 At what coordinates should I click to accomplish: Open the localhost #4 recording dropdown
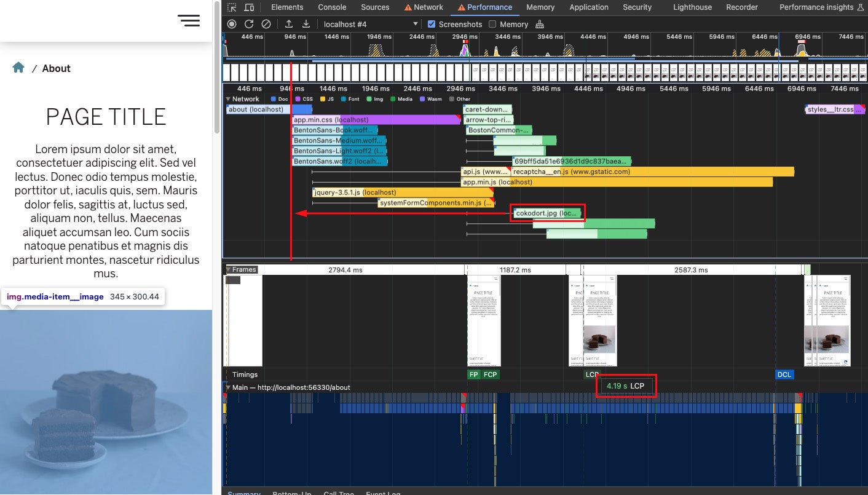coord(371,24)
